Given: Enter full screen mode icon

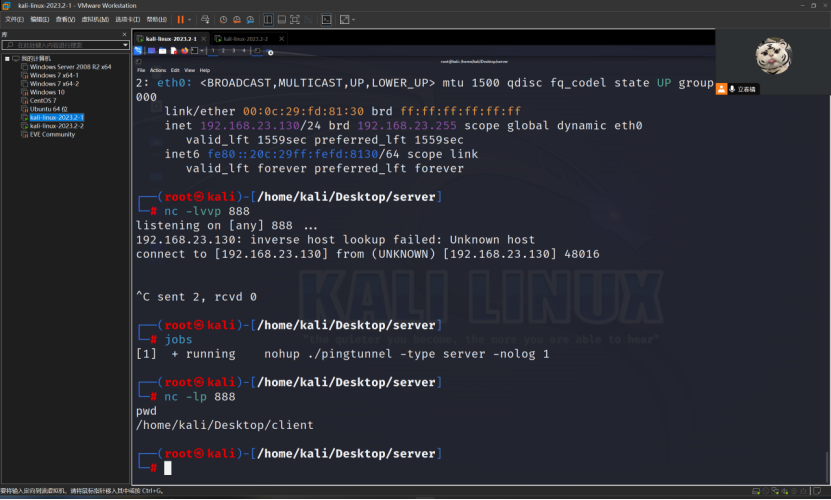Looking at the screenshot, I should click(295, 20).
